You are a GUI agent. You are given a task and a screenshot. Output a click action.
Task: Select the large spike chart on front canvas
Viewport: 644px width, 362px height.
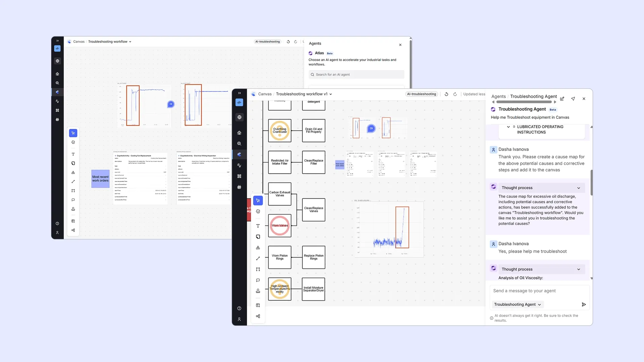point(389,229)
